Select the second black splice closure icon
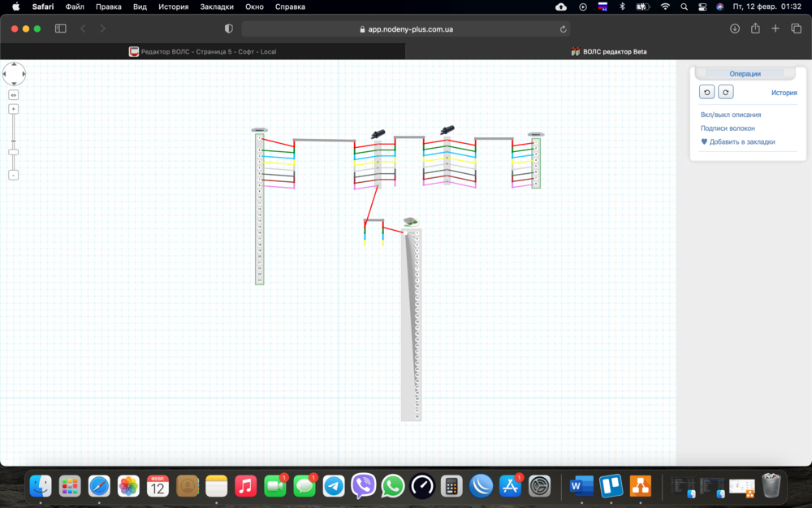Screen dimensions: 812x508 pyautogui.click(x=447, y=130)
